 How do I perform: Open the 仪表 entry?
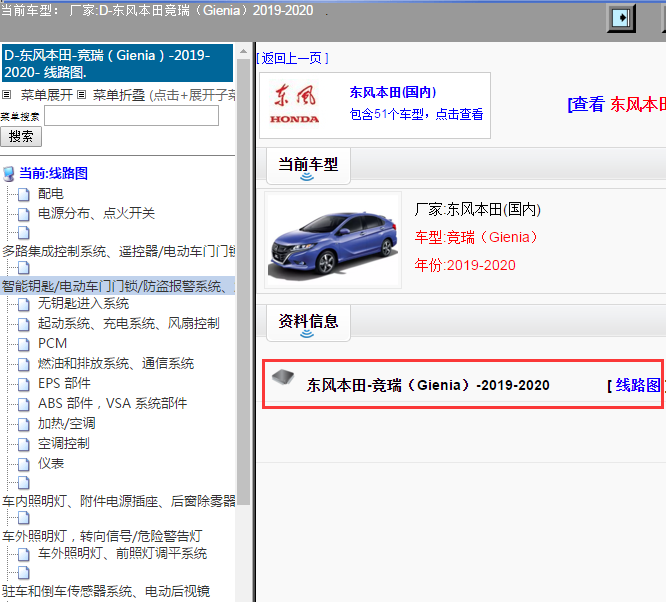51,464
